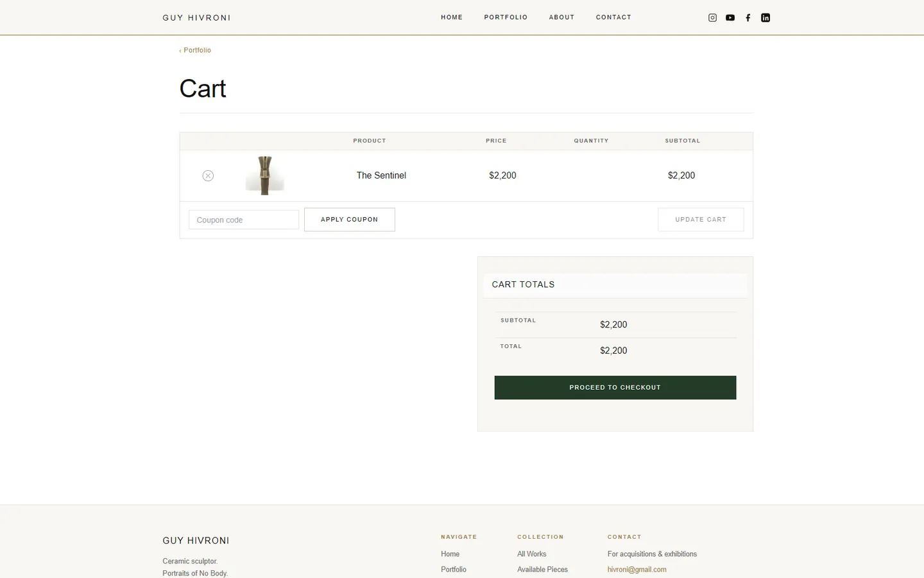Open Available Pieces in the footer
Viewport: 924px width, 578px height.
(542, 570)
